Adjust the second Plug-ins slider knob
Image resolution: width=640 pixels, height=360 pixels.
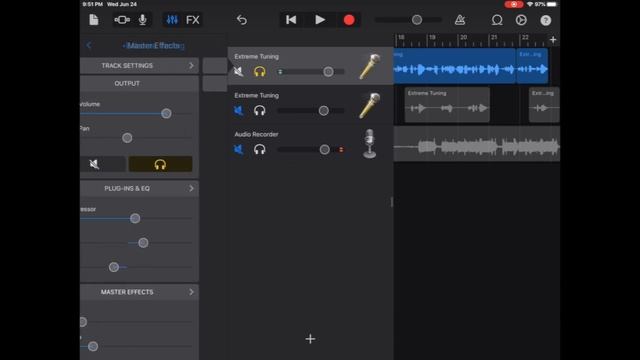point(143,243)
